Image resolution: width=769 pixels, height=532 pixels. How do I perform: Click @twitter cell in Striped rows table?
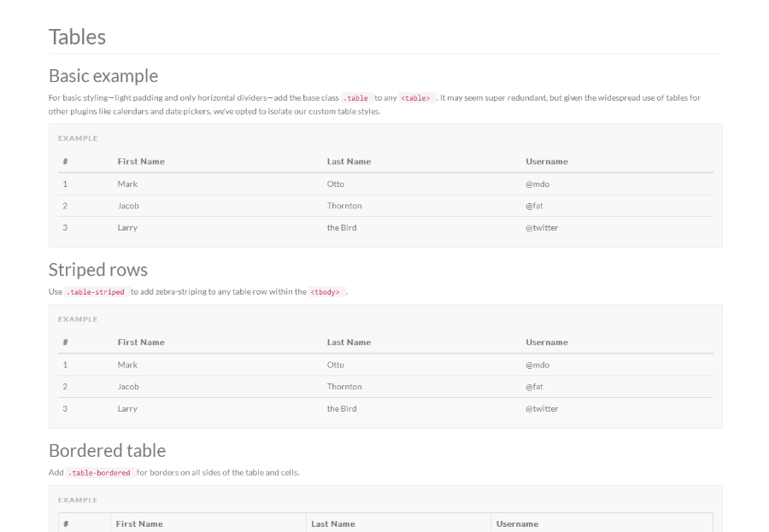[542, 408]
